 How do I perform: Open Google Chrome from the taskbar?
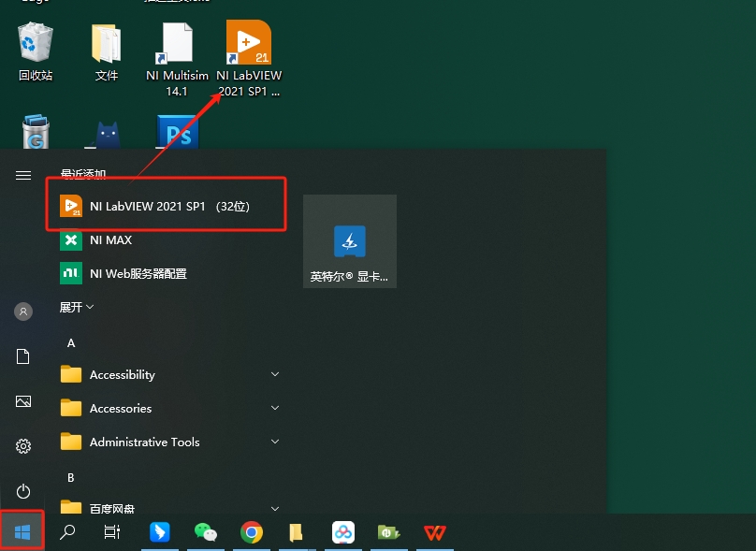point(251,532)
